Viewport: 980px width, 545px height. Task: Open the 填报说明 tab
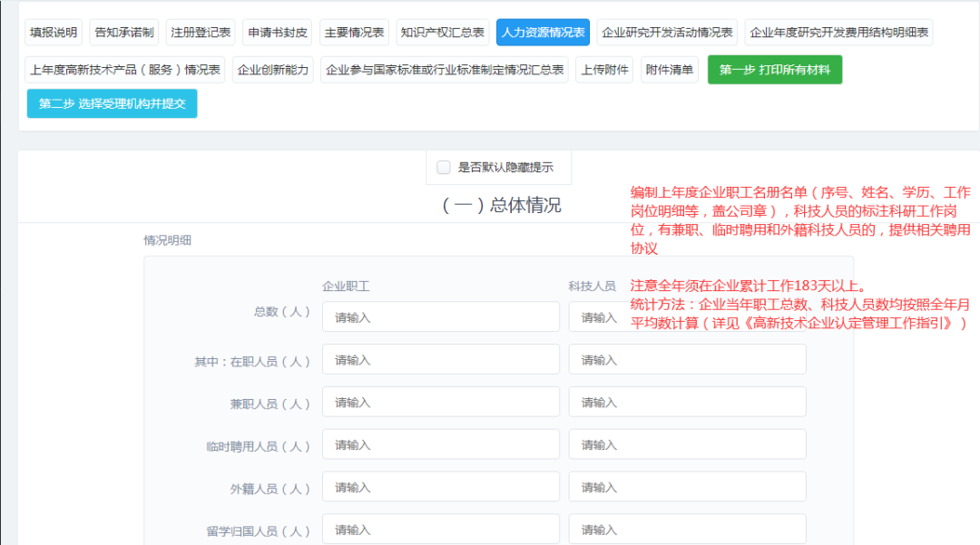click(x=54, y=33)
